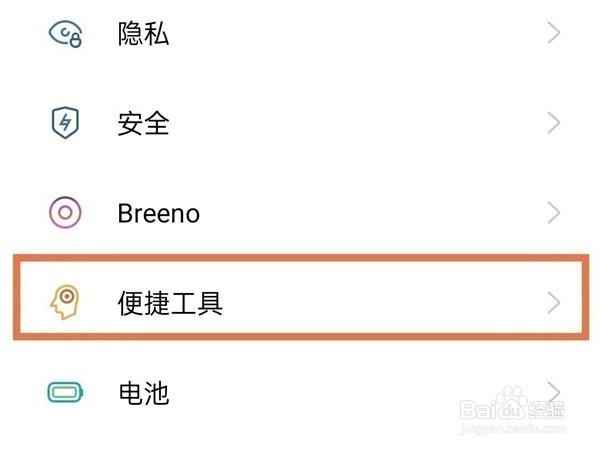Viewport: 600px width, 450px height.
Task: Click the Bai text in watermark
Action: pos(478,408)
